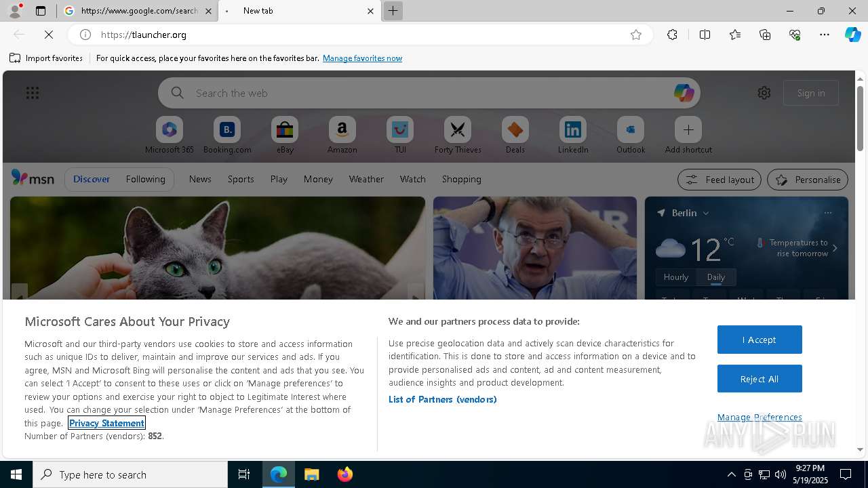Open the tab actions menu icon

click(x=41, y=11)
